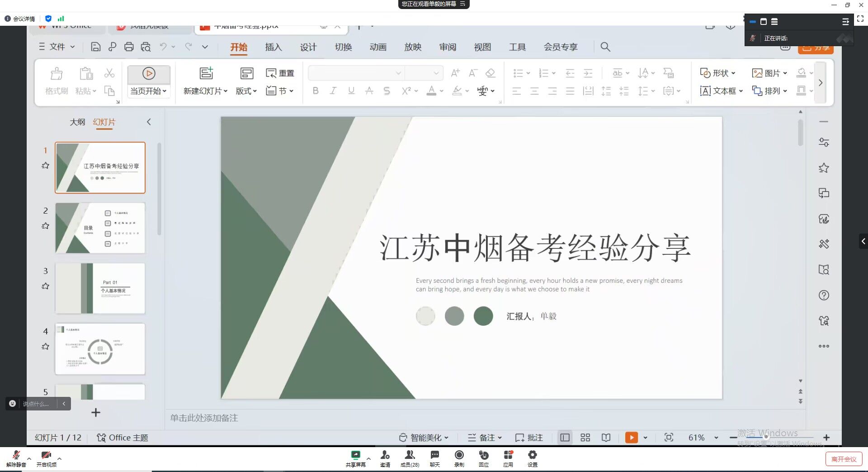
Task: Click the help question mark icon
Action: (824, 295)
